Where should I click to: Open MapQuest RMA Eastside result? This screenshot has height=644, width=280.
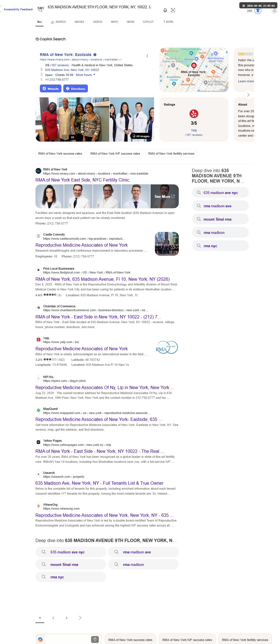(x=99, y=419)
